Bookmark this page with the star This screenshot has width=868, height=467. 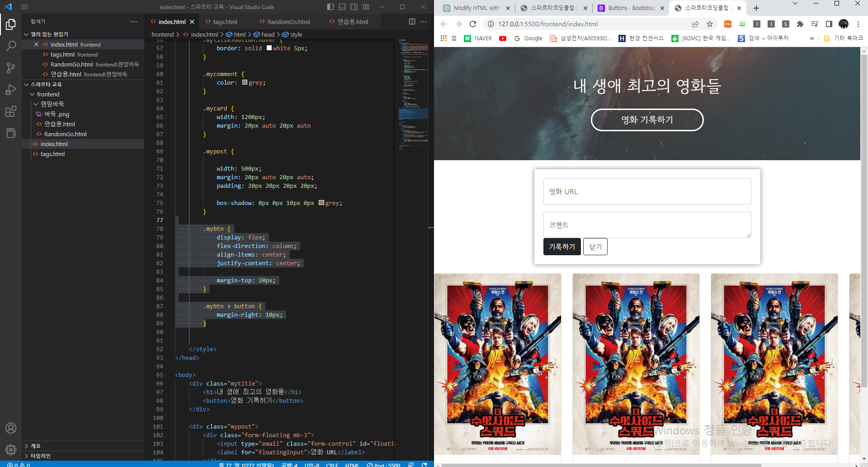(x=710, y=24)
